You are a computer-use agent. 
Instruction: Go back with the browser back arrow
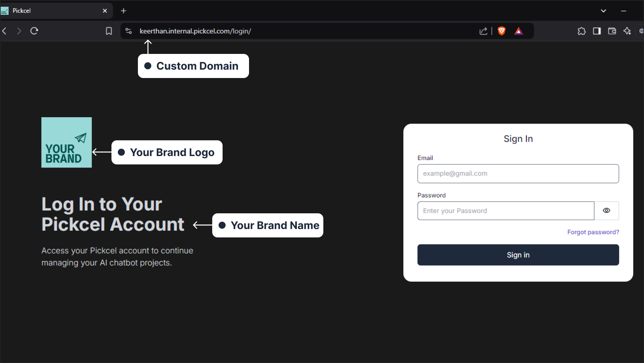tap(5, 31)
